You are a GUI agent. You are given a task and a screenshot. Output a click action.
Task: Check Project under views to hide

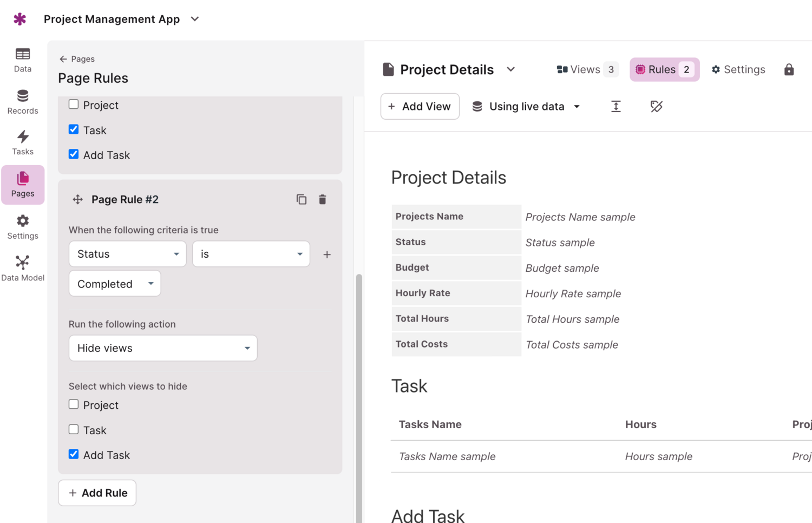tap(74, 404)
